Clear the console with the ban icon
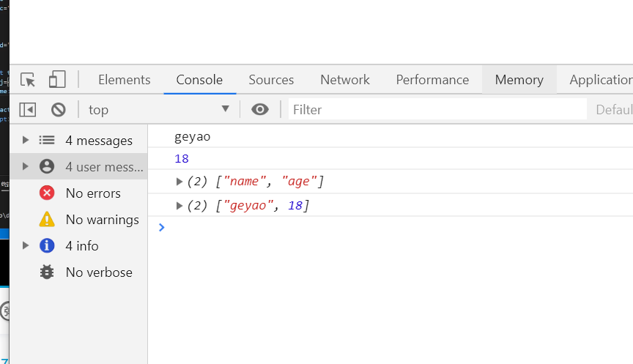633x364 pixels. coord(59,110)
